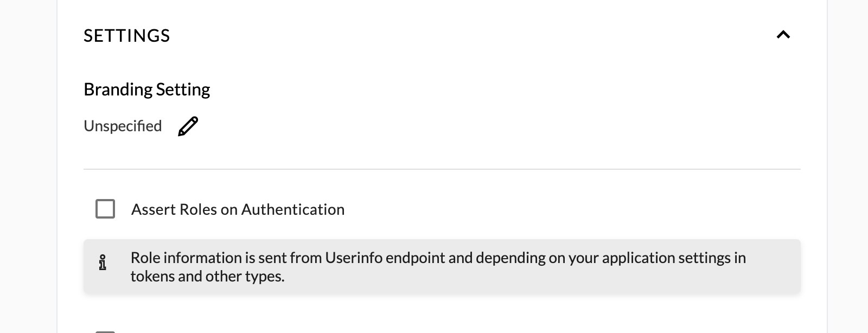
Task: Click the pencil icon beside Unspecified
Action: (x=188, y=126)
